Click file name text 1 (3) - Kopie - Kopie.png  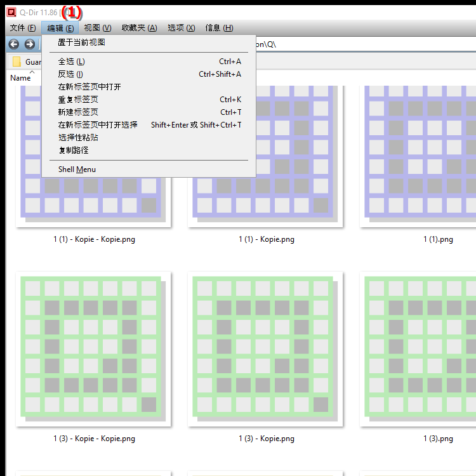pos(94,439)
